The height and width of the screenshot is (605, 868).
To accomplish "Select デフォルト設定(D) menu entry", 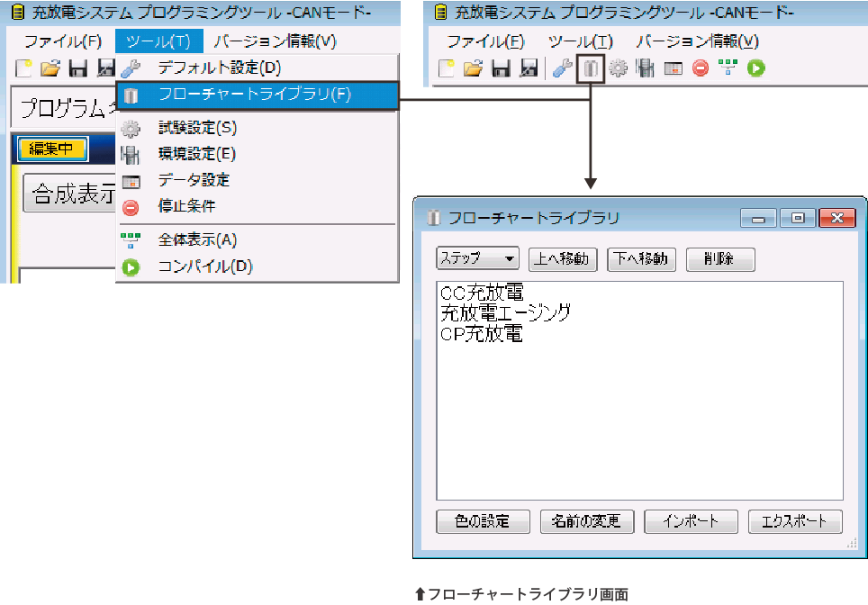I will pos(258,68).
